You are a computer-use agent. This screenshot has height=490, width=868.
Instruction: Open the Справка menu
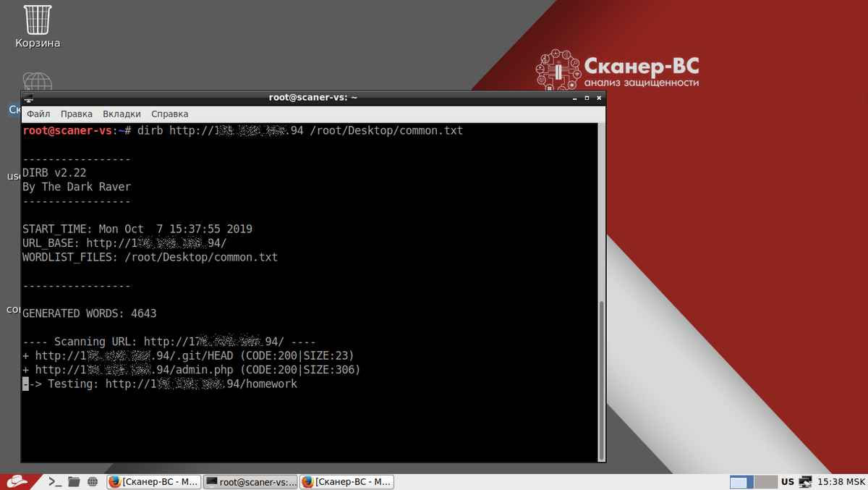(x=169, y=114)
